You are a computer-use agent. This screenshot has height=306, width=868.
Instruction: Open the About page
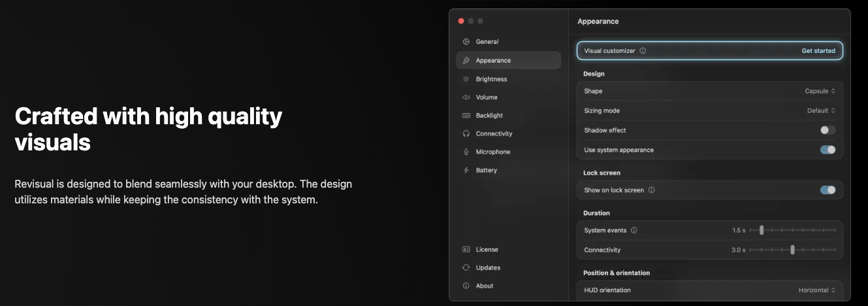(508, 286)
